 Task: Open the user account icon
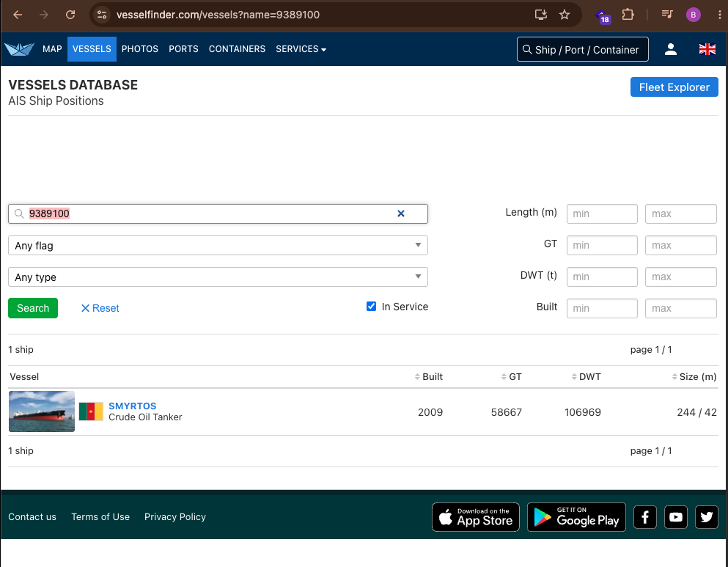tap(670, 49)
